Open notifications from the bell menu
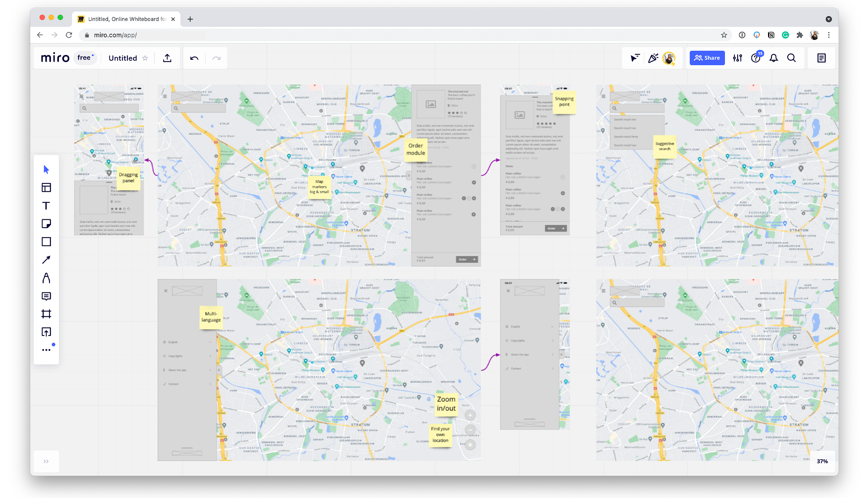 click(774, 58)
